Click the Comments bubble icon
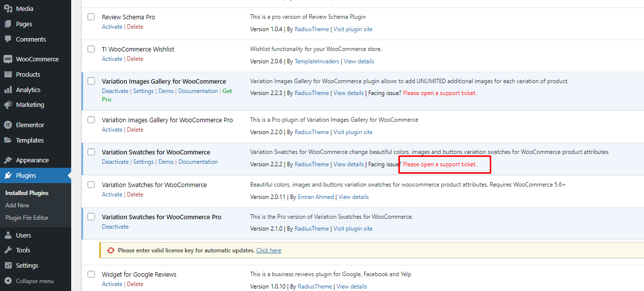The width and height of the screenshot is (644, 291). point(8,39)
